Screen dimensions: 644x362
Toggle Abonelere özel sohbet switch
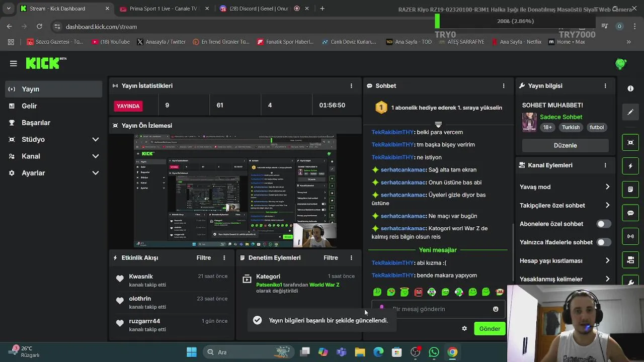coord(603,224)
